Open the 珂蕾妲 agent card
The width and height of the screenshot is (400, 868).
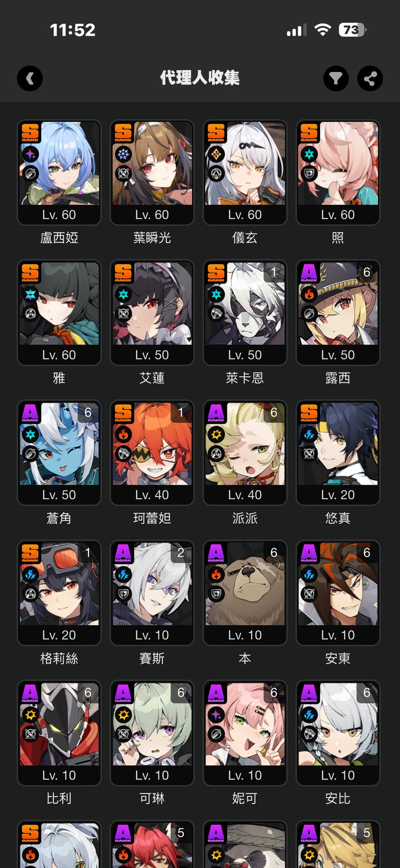pyautogui.click(x=152, y=453)
